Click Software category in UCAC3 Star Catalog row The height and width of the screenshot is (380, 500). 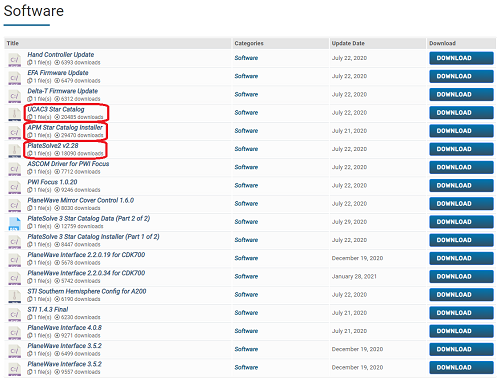(x=246, y=113)
